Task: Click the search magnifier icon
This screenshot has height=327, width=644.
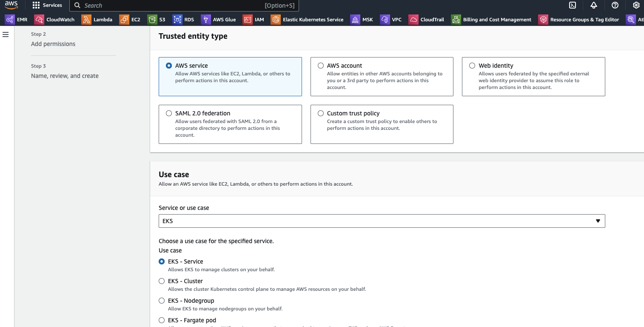Action: (x=77, y=6)
